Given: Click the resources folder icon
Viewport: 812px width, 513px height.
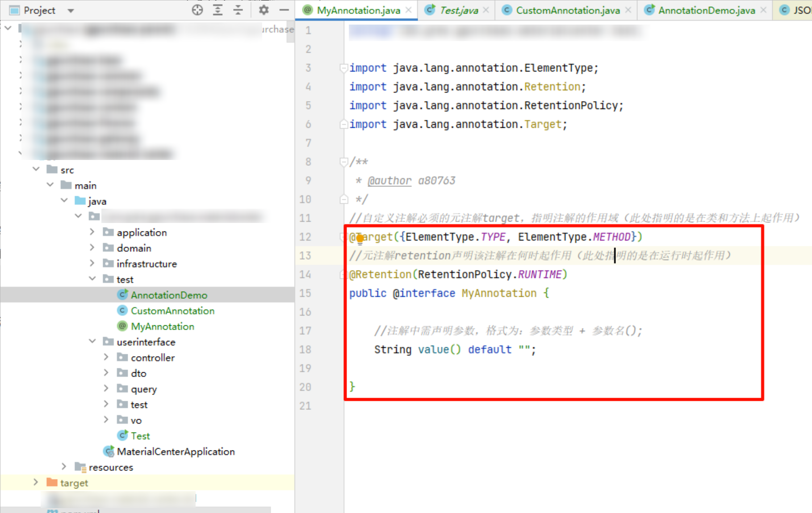Looking at the screenshot, I should click(x=80, y=467).
